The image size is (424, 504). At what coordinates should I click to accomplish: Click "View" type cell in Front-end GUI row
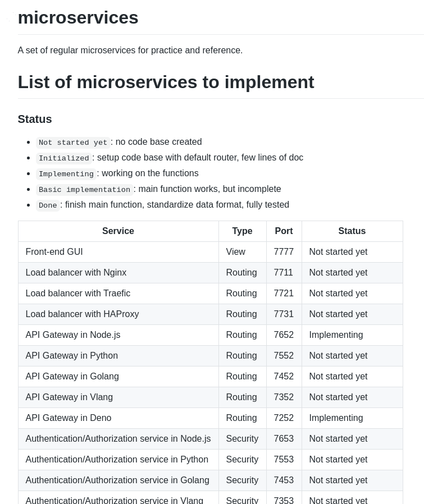236,252
